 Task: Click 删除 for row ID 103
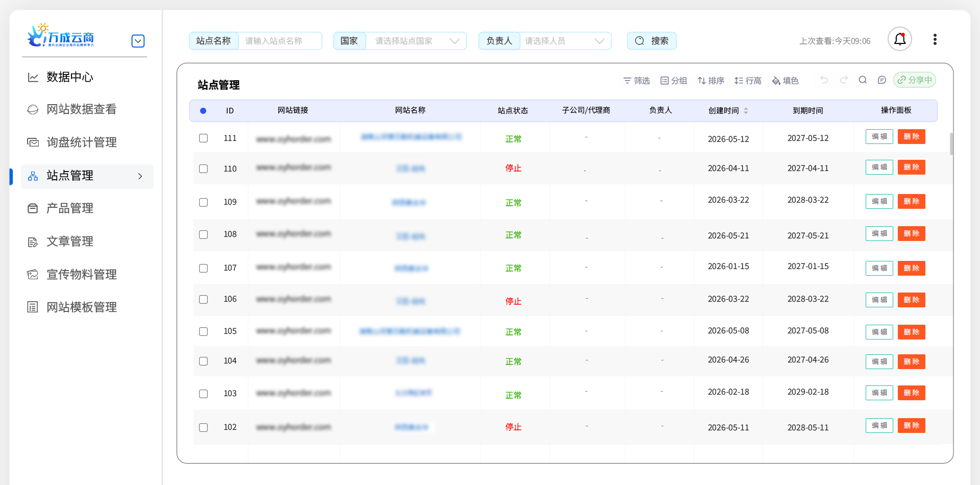tap(912, 393)
